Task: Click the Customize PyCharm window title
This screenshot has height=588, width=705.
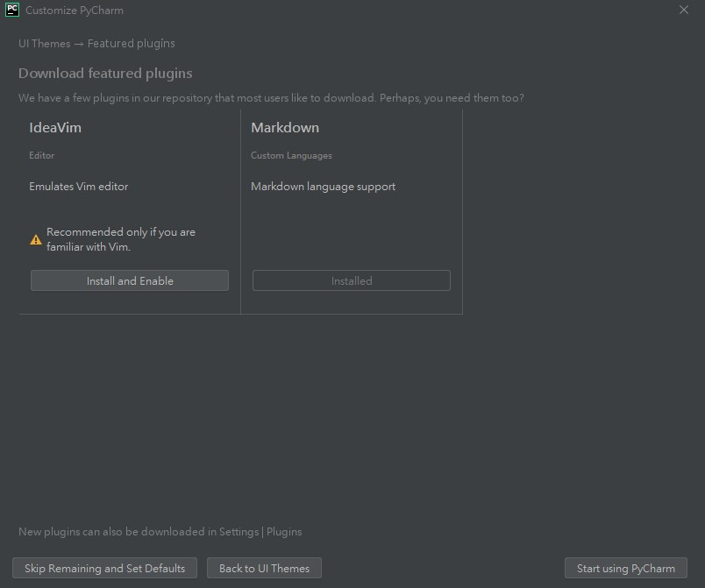Action: pyautogui.click(x=75, y=11)
